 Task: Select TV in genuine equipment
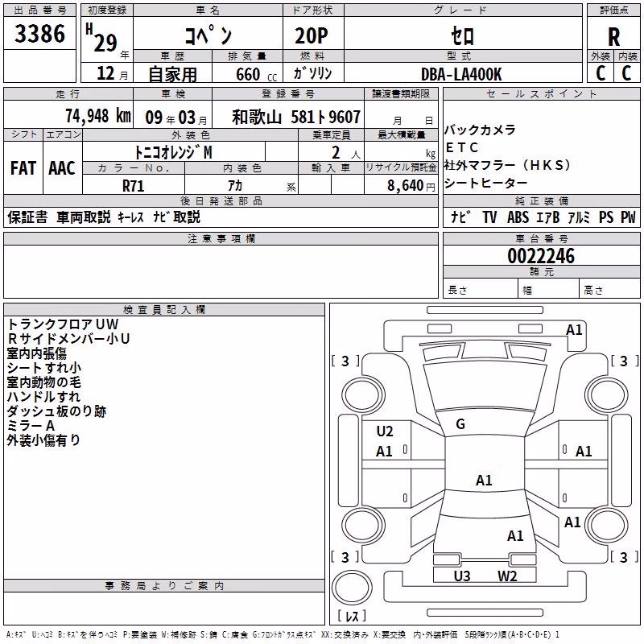(489, 217)
